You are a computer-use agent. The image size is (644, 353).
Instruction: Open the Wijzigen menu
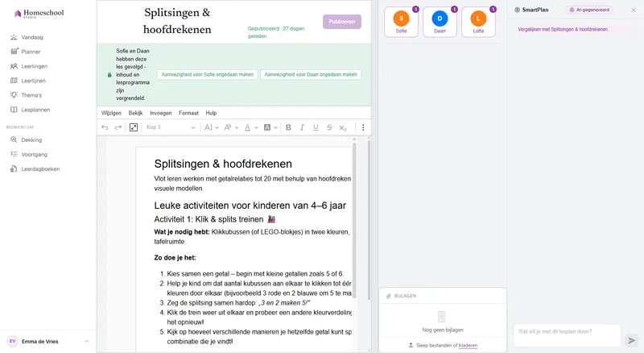pyautogui.click(x=111, y=113)
